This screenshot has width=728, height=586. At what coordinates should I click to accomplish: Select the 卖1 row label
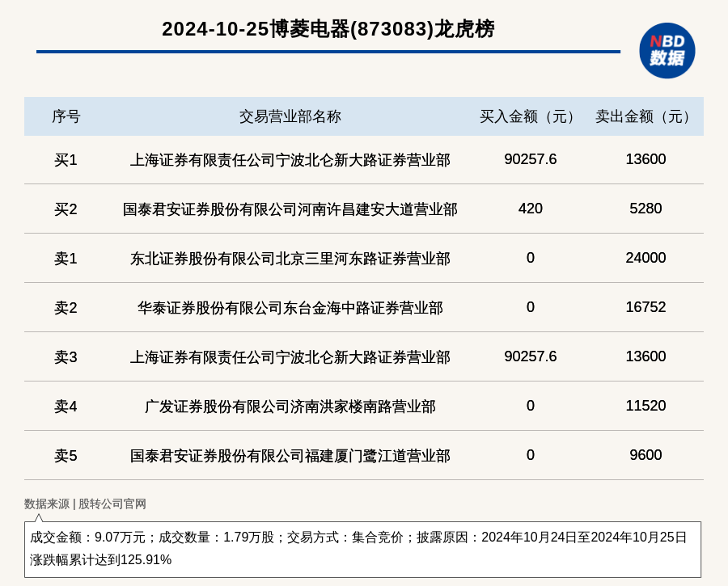[x=66, y=259]
